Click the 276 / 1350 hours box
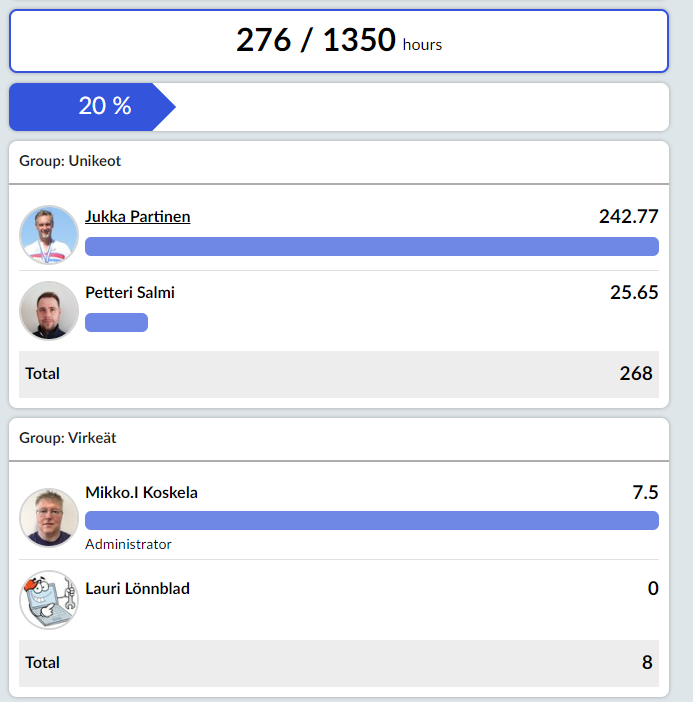693x702 pixels. pos(339,41)
